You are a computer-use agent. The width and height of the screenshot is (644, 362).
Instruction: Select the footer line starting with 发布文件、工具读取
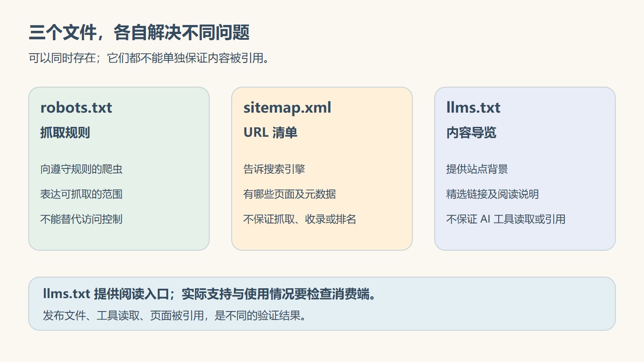(x=175, y=316)
